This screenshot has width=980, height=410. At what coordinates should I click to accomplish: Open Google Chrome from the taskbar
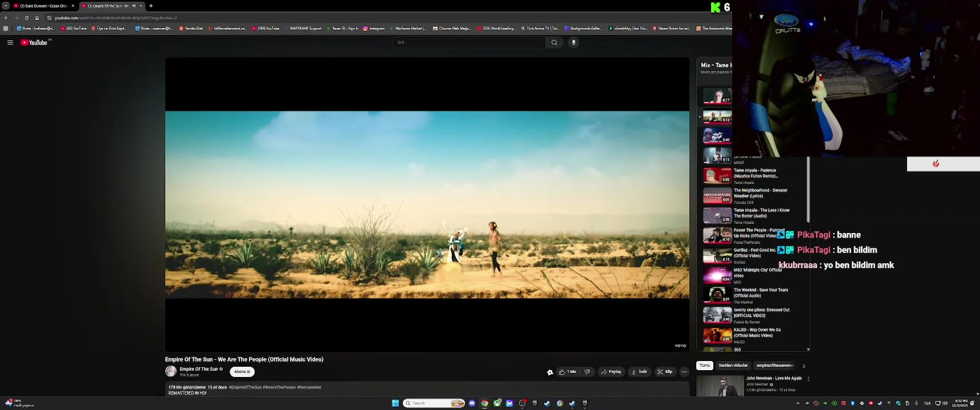484,403
